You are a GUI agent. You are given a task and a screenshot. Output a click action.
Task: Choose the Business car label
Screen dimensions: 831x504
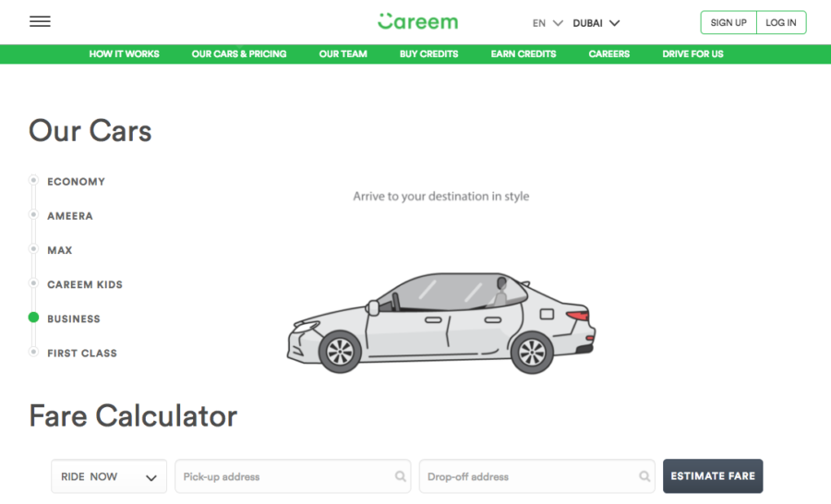point(74,319)
